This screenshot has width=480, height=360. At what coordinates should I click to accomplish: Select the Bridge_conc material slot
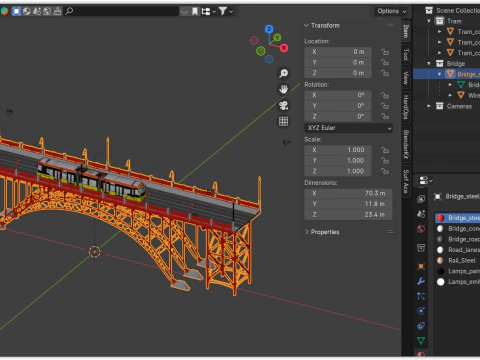(457, 229)
